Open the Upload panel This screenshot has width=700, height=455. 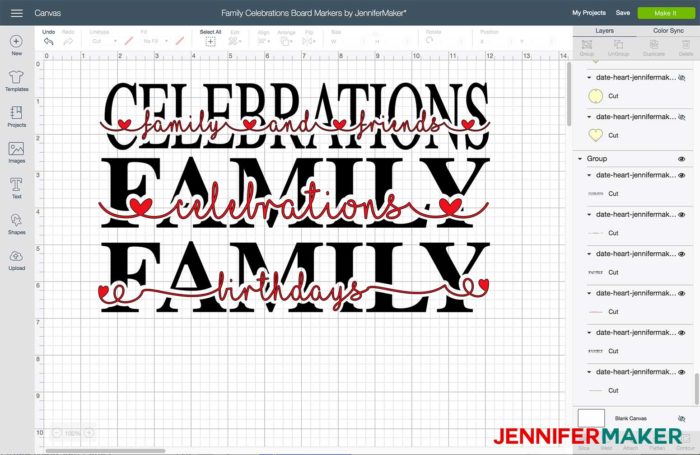[17, 260]
